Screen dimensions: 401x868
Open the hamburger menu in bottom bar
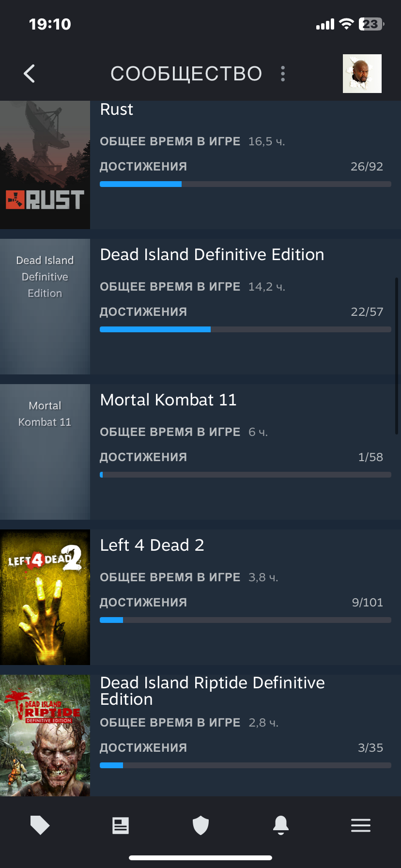coord(361,825)
